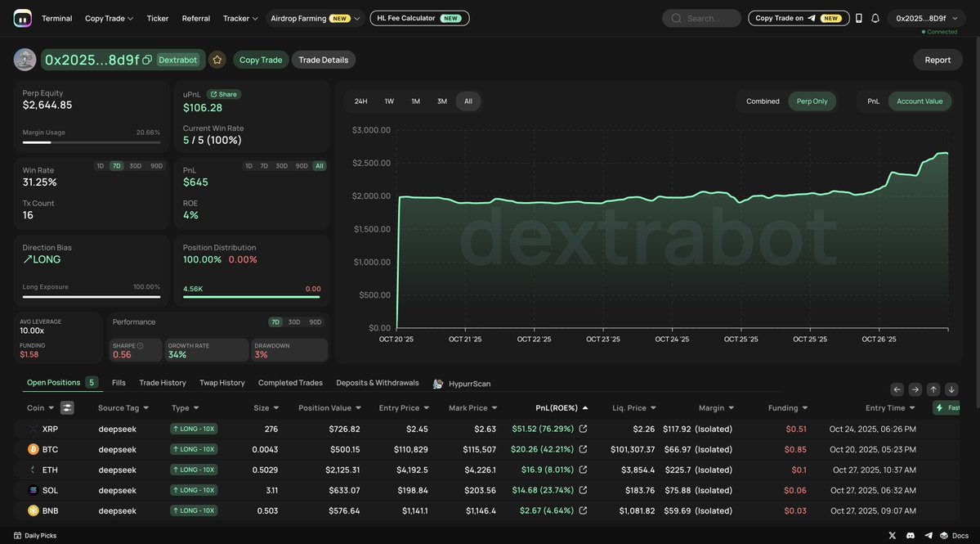Open the Deposits & Withdrawals tab
Image resolution: width=980 pixels, height=544 pixels.
point(378,383)
